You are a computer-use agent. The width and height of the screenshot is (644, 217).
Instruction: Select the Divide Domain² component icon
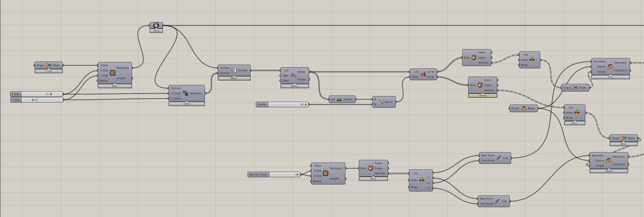click(185, 93)
